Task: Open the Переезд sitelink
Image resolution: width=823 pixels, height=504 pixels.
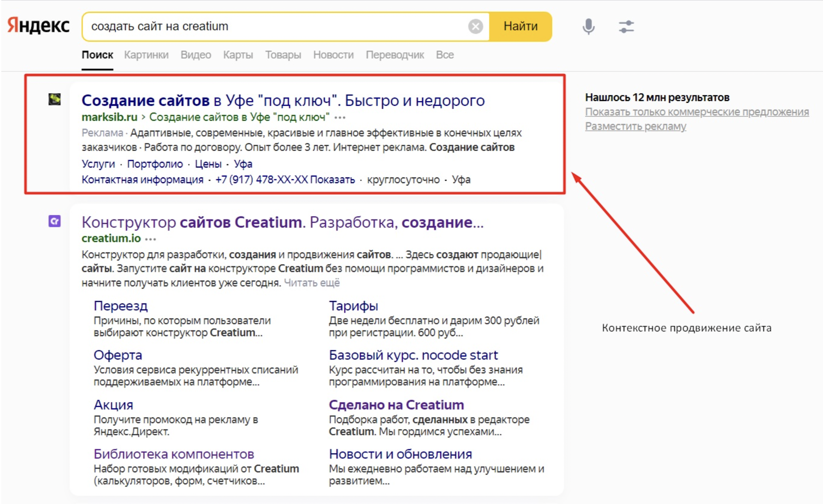Action: (x=121, y=306)
